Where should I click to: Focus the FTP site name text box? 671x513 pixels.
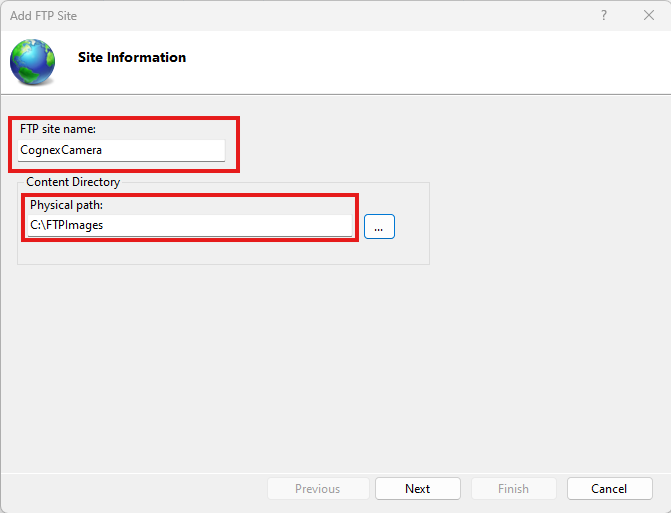[160, 150]
